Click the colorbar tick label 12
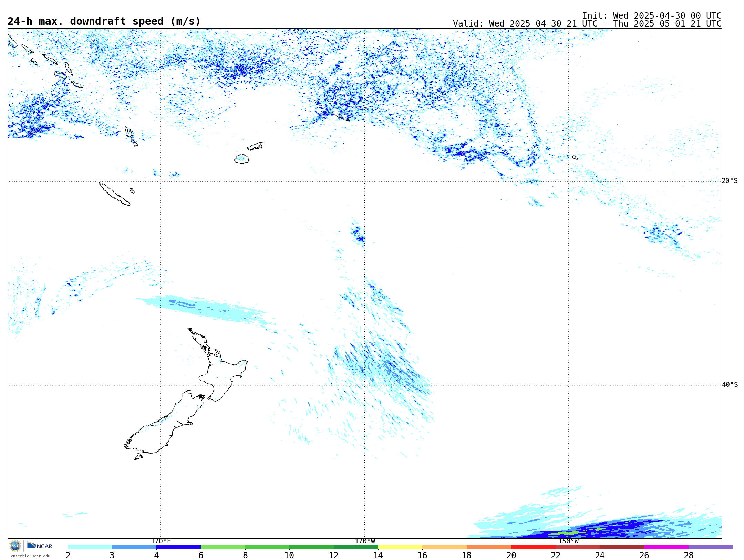Viewport: 744px width, 560px height. tap(334, 555)
